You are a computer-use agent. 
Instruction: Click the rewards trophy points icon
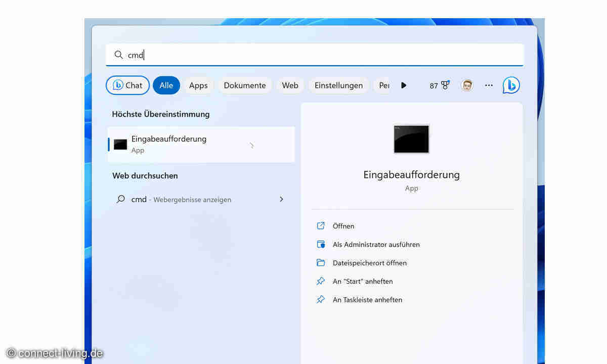445,85
